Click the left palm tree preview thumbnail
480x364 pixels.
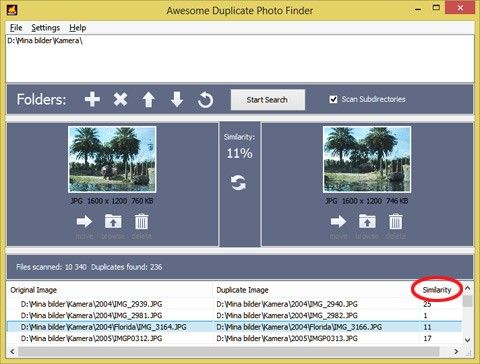coord(112,159)
